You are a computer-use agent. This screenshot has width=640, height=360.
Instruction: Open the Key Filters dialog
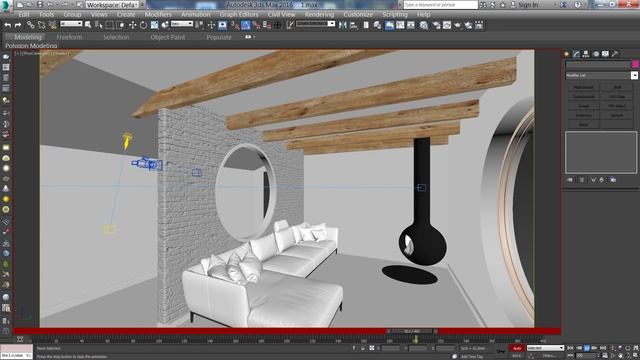coord(548,356)
